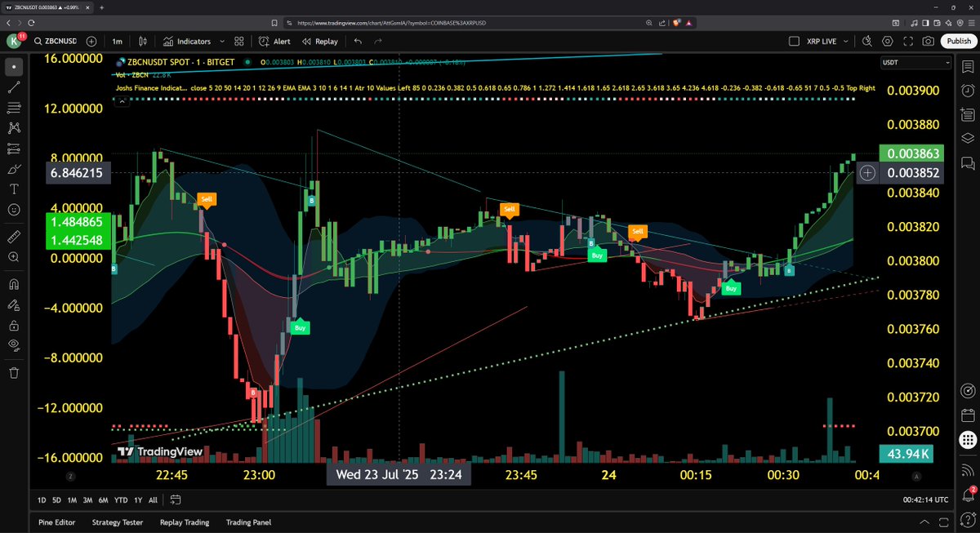This screenshot has height=533, width=980.
Task: Collapse the indicator legend chevron
Action: point(121,101)
